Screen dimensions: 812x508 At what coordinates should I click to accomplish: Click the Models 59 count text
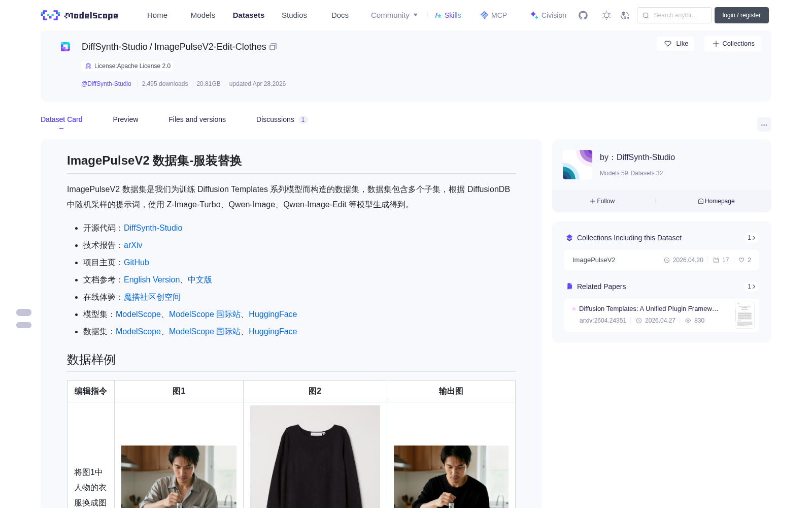(614, 173)
